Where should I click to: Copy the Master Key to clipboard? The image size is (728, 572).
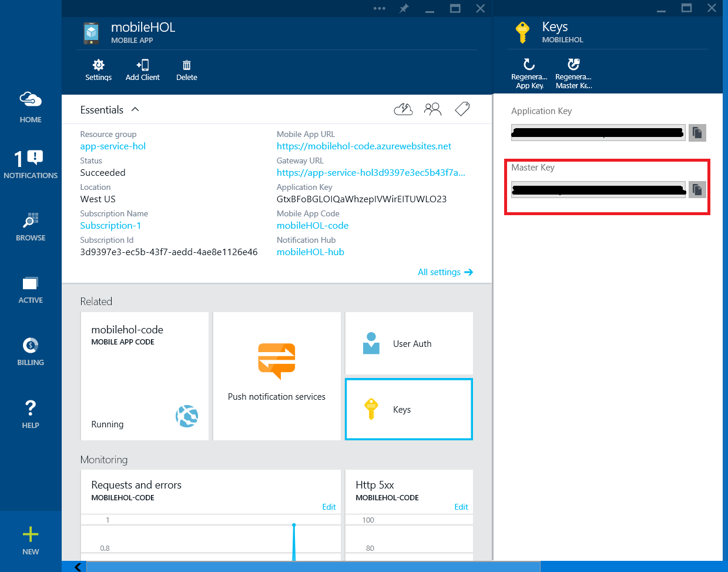point(697,189)
